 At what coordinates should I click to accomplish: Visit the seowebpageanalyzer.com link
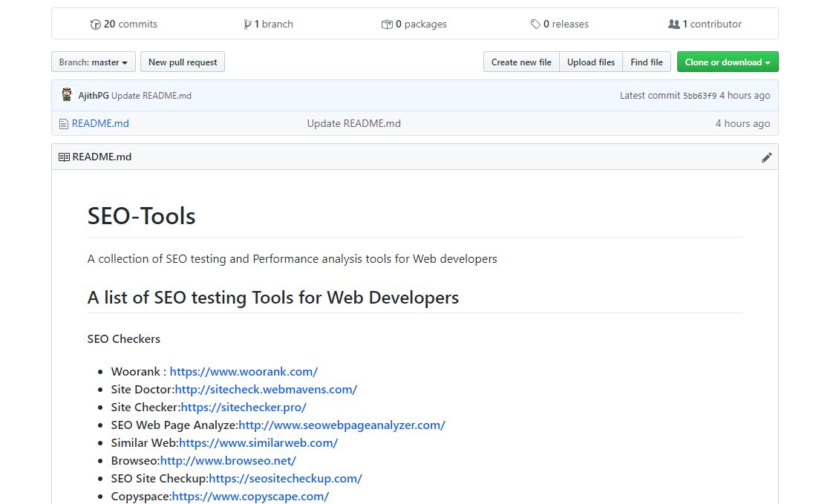342,425
